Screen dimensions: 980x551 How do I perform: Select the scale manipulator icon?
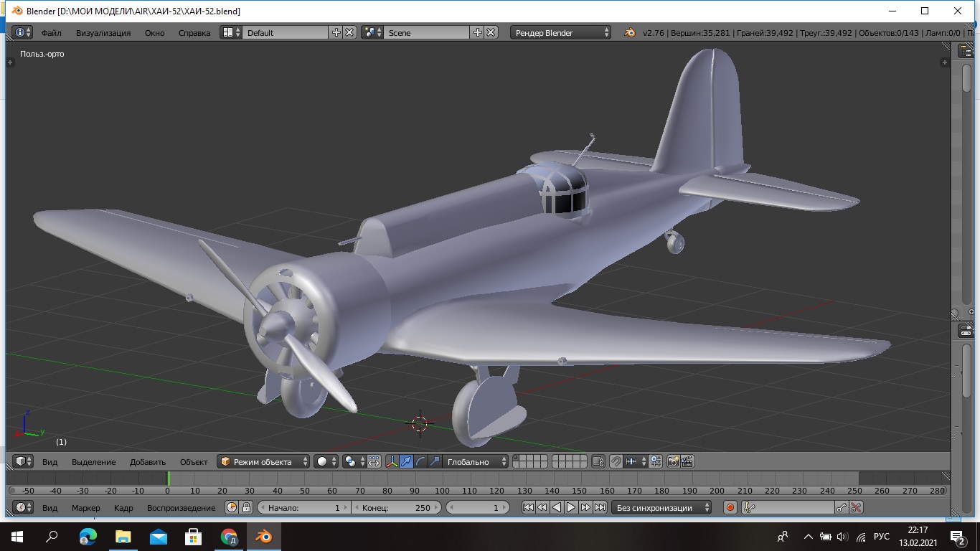click(x=435, y=462)
